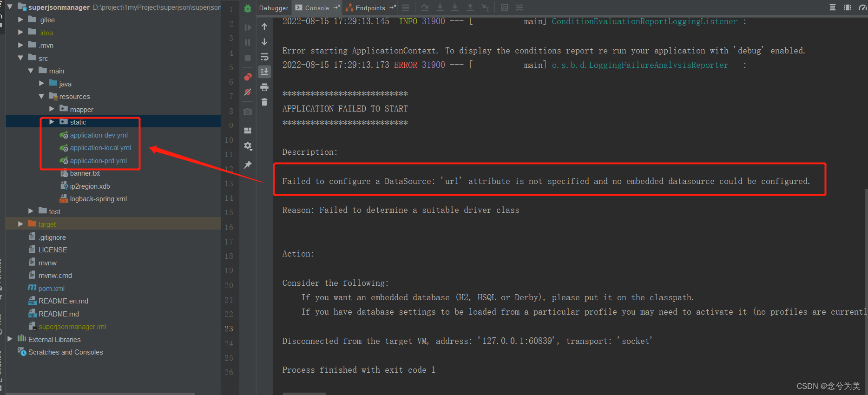This screenshot has width=868, height=395.
Task: Click the down arrow console navigation
Action: coord(264,42)
